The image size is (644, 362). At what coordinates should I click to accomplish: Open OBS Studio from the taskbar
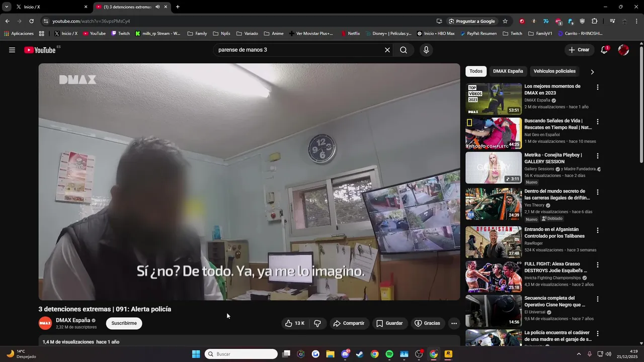[419, 354]
